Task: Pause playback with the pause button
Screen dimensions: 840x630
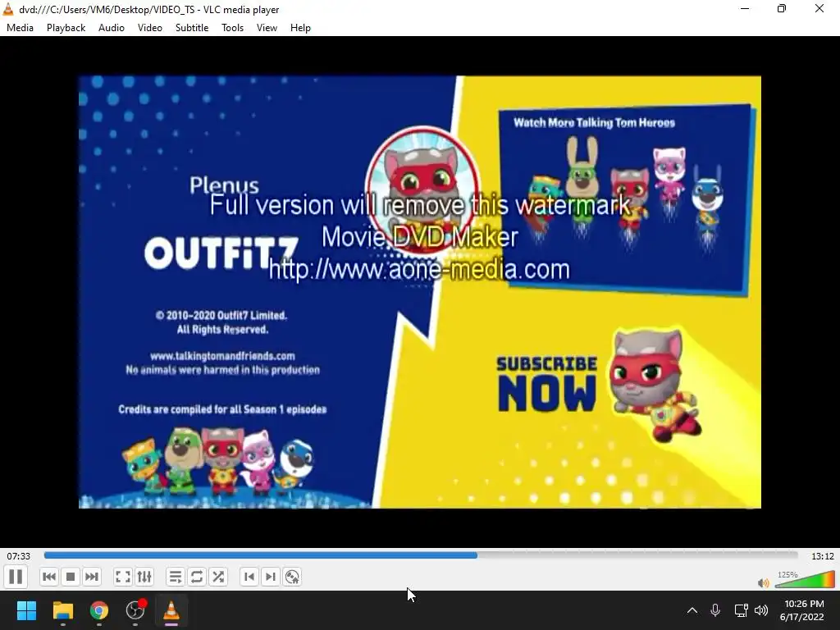Action: point(16,577)
